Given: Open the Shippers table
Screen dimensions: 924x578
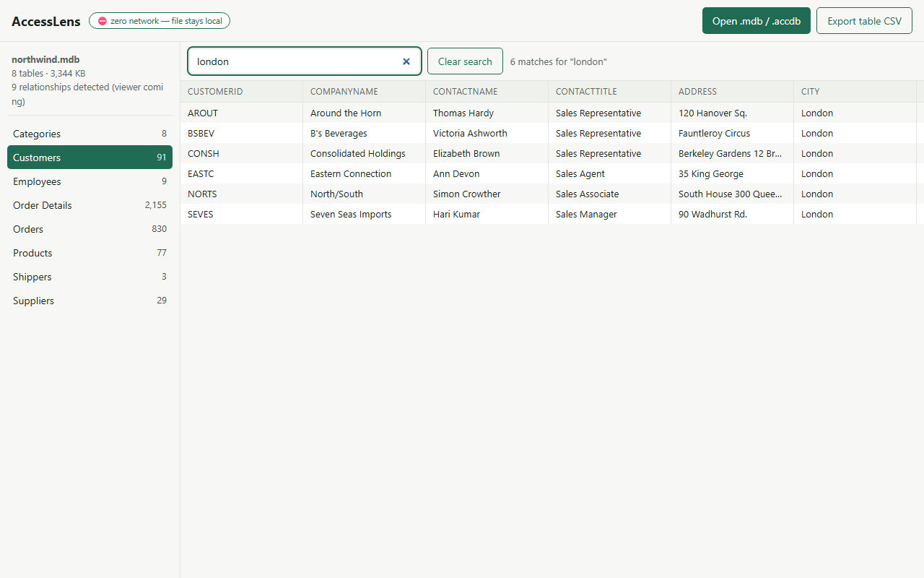Looking at the screenshot, I should 90,277.
